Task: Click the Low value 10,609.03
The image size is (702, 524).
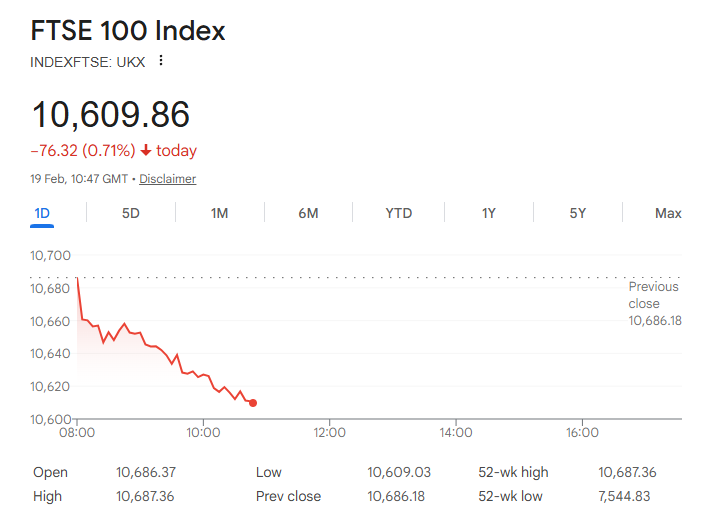Action: point(401,473)
